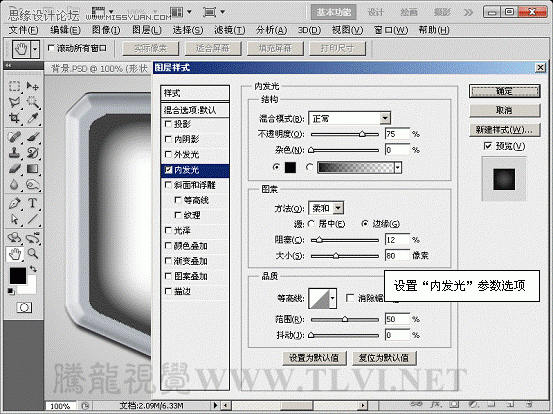Select the 3D Orbit camera tool

(32, 238)
